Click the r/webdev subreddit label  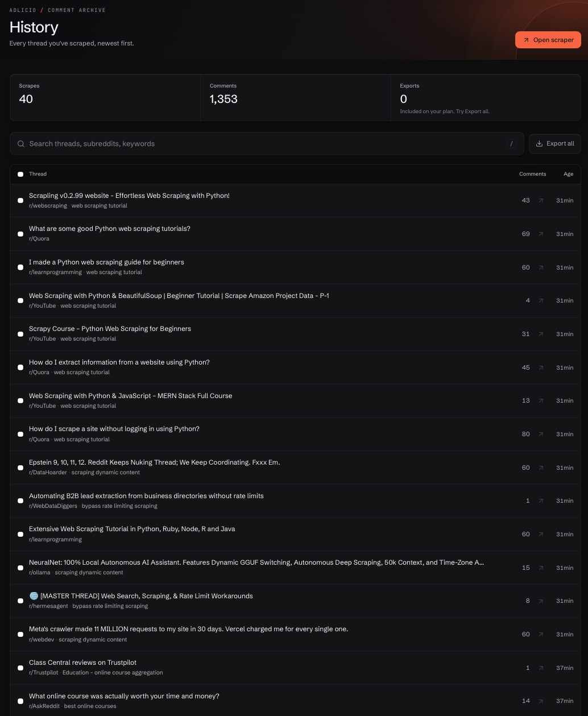pos(42,640)
